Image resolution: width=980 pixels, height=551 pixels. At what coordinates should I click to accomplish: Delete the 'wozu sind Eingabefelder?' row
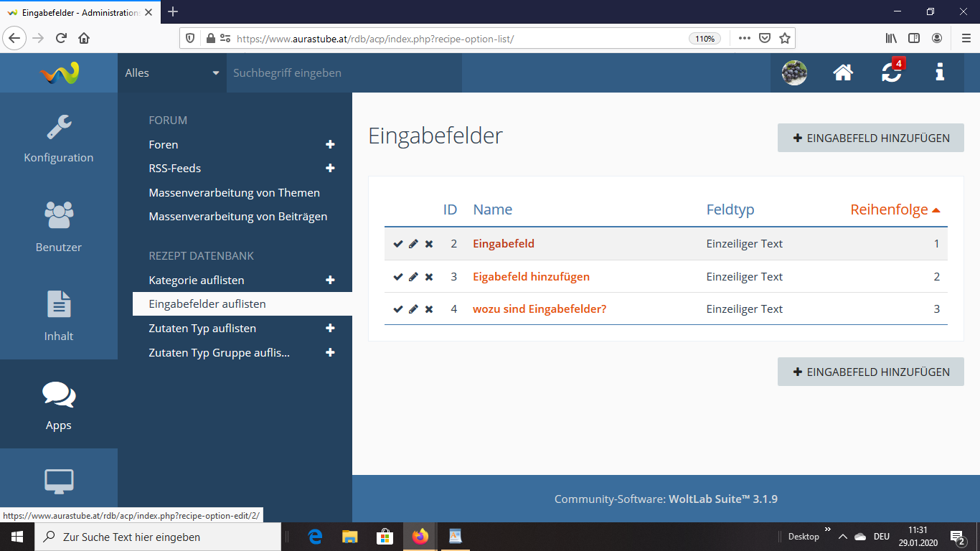click(x=429, y=309)
